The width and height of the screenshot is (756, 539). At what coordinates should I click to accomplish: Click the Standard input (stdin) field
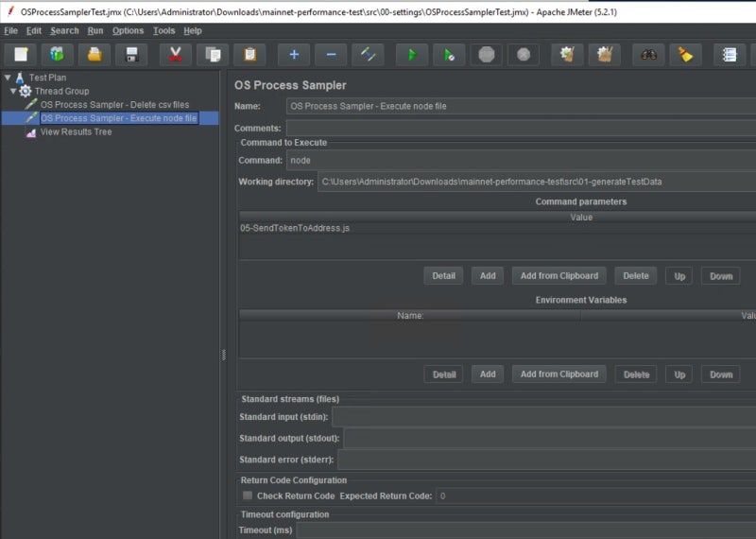pos(544,416)
